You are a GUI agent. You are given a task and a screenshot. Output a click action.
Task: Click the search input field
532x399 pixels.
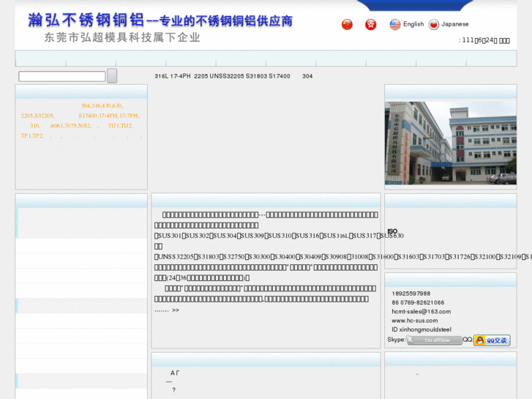point(62,76)
